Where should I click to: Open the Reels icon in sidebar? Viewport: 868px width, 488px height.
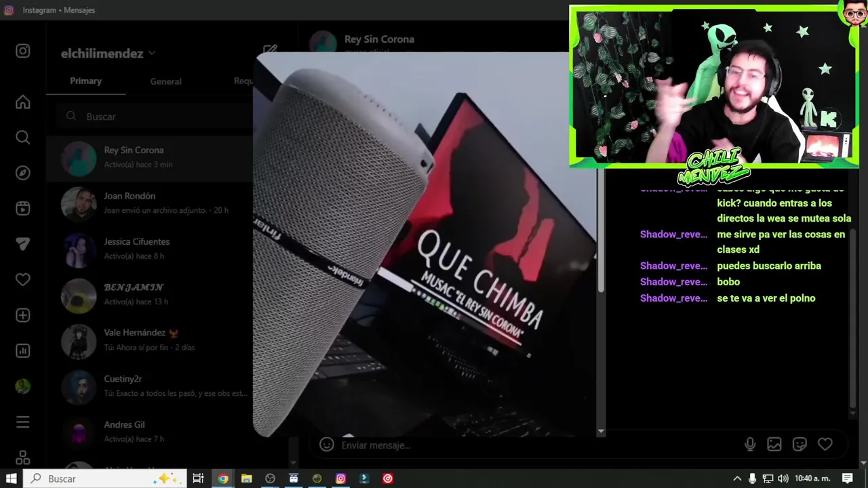(x=22, y=209)
